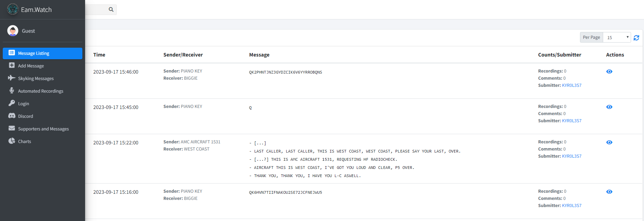Click Comments: 0 in the 15:22:00 row

tap(552, 149)
